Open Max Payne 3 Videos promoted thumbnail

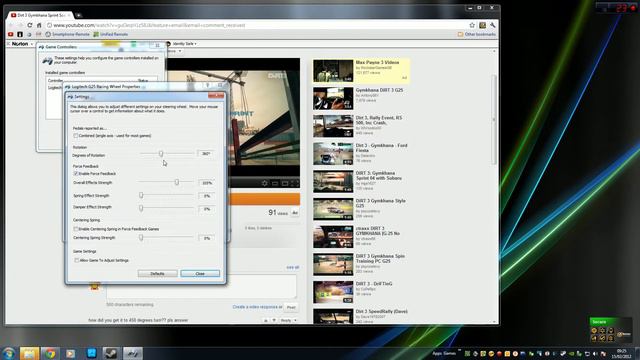point(333,71)
